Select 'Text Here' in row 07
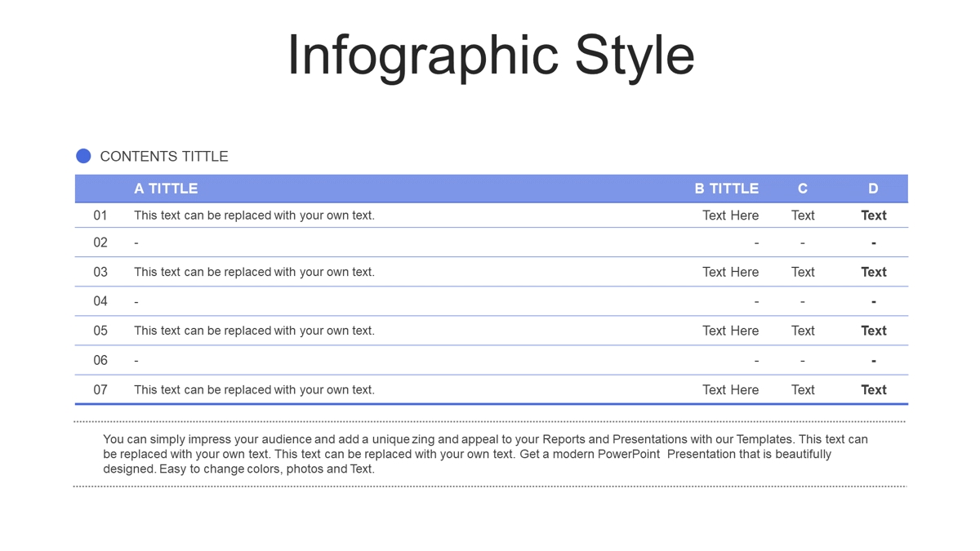Viewport: 980px width, 551px height. tap(731, 389)
